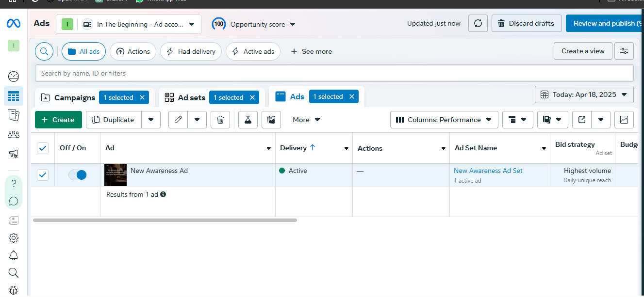
Task: Switch to the Ad sets tab
Action: [x=185, y=97]
